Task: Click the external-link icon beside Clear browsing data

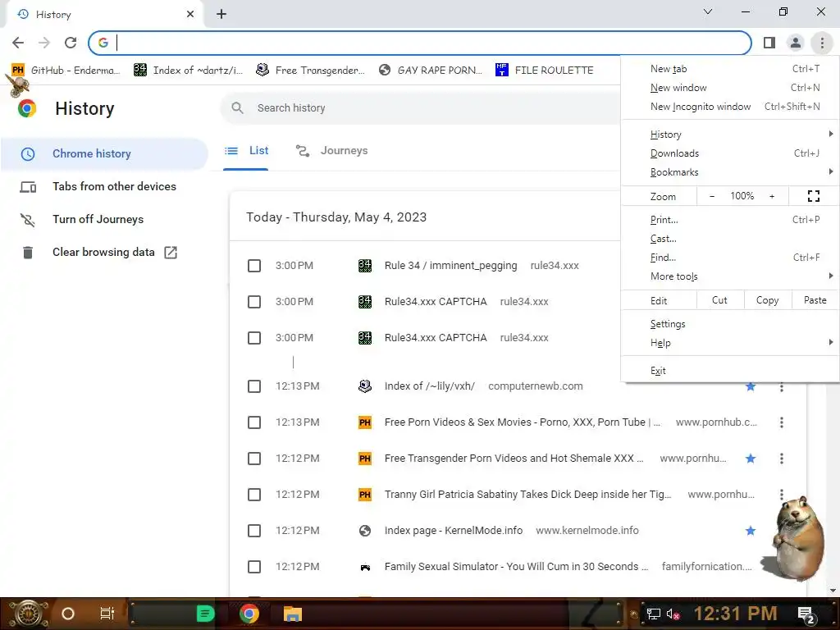Action: 171,253
